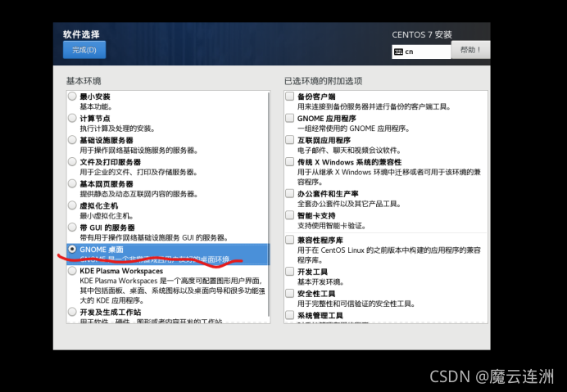Enable the 备份客户端 checkbox
The width and height of the screenshot is (567, 392).
[290, 96]
